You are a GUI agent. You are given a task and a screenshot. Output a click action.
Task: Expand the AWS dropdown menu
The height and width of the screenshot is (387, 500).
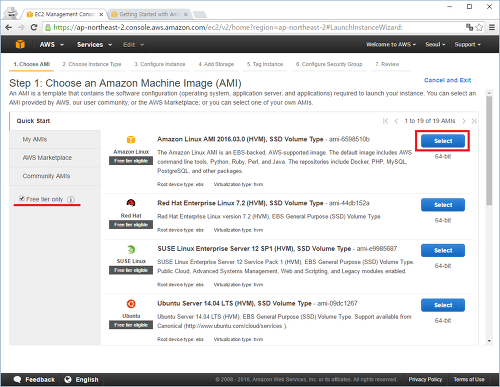[x=51, y=44]
